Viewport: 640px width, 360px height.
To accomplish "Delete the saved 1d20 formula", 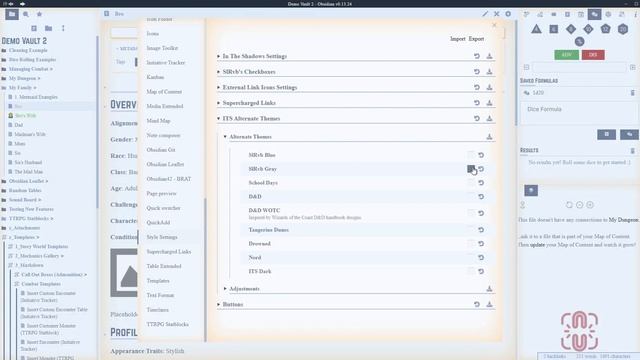I will click(x=632, y=93).
